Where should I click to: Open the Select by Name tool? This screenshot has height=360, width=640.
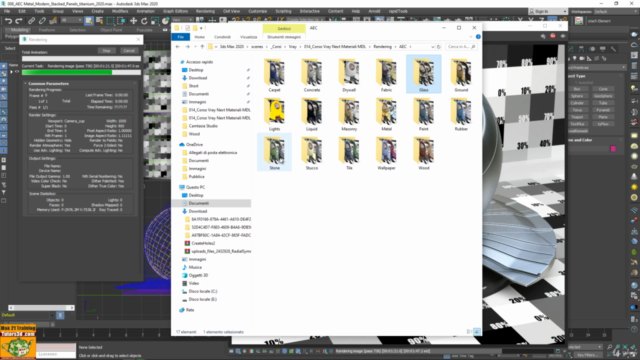coord(99,20)
